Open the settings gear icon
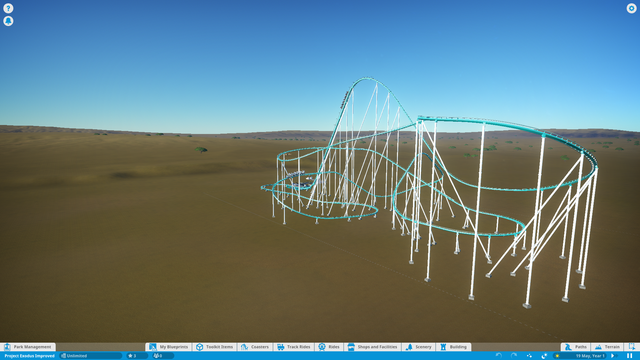Viewport: 640px width, 360px height. [631, 8]
